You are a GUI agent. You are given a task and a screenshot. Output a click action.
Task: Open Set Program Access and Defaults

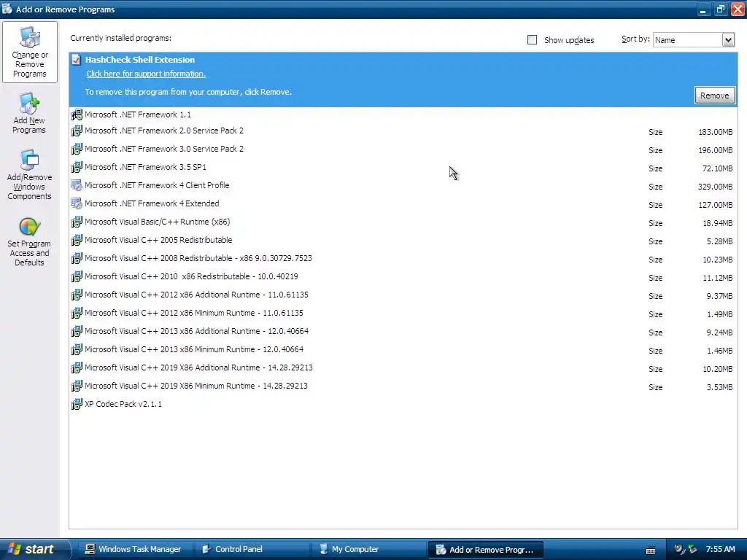coord(29,241)
